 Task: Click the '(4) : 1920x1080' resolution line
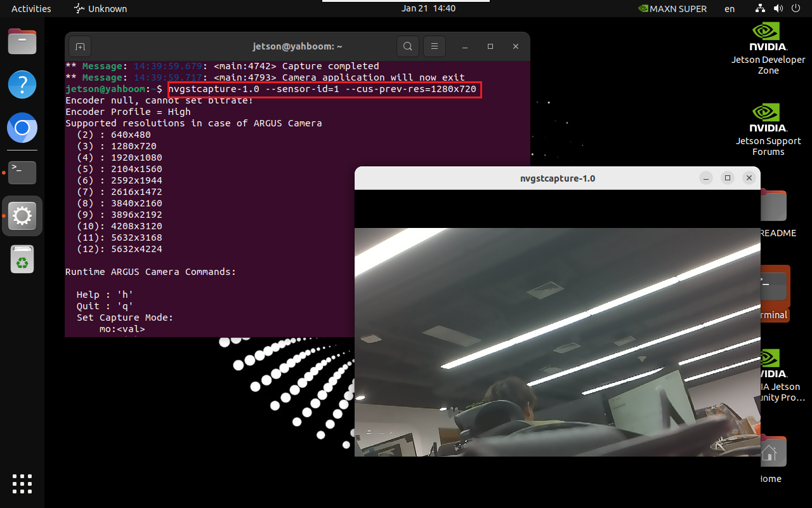pos(119,157)
